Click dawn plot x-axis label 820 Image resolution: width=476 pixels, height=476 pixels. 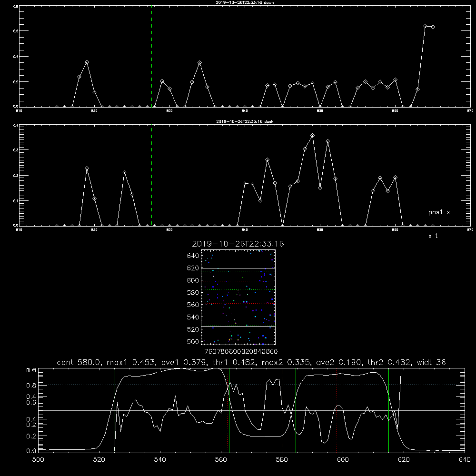pyautogui.click(x=94, y=111)
